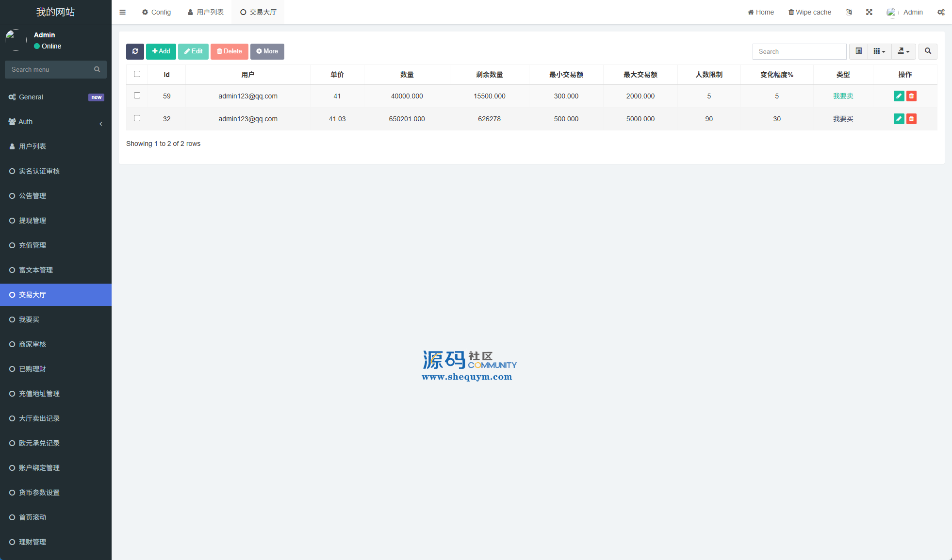Check the select-all header checkbox
Image resolution: width=952 pixels, height=560 pixels.
coord(137,74)
